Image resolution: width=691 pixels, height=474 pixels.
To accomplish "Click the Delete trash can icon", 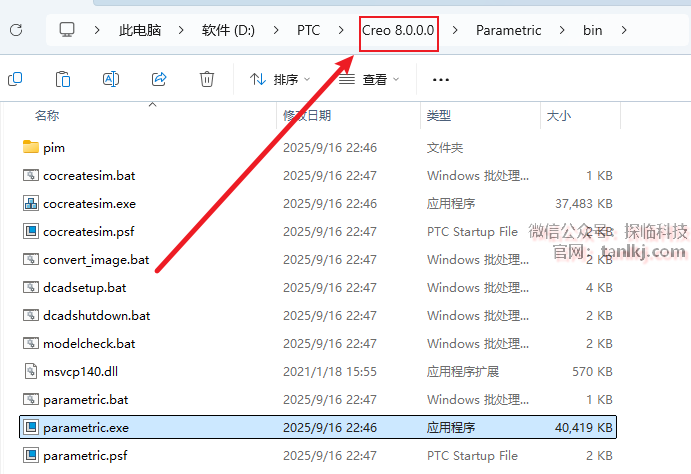I will [x=207, y=79].
